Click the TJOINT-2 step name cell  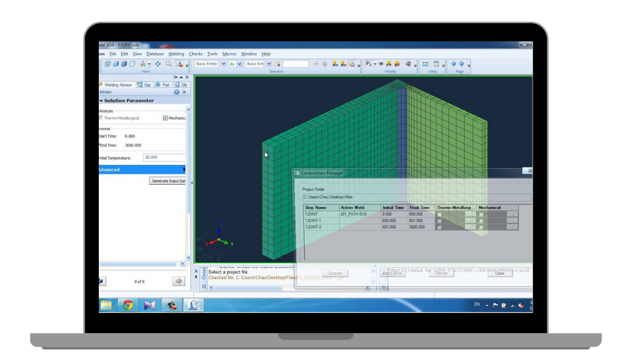pyautogui.click(x=321, y=227)
